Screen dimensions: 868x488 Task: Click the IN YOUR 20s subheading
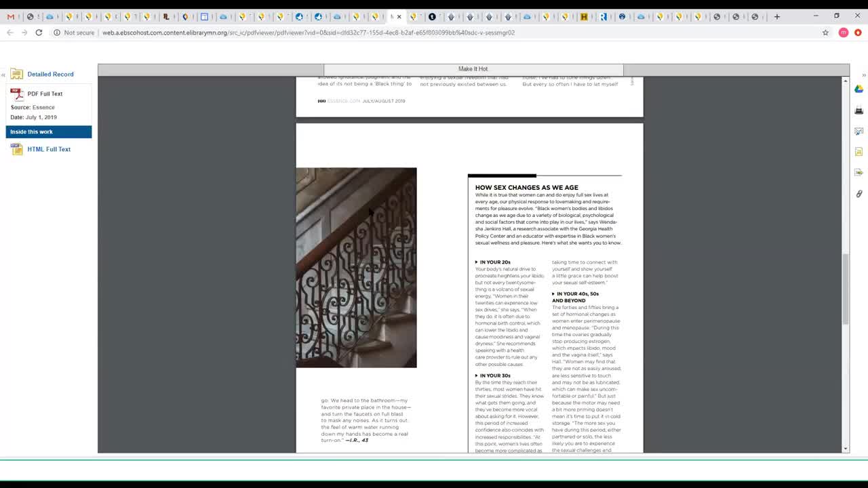pos(495,262)
